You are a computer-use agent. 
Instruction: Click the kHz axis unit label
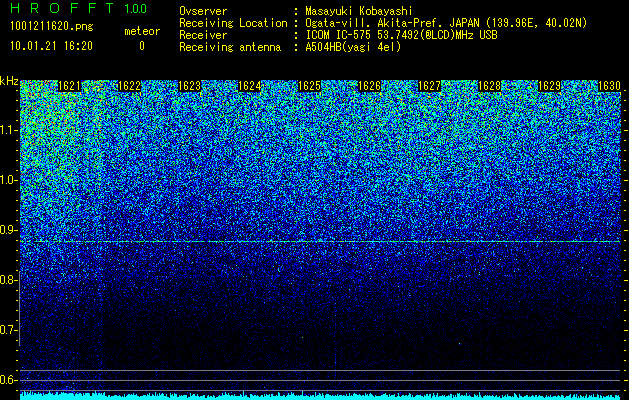click(9, 81)
